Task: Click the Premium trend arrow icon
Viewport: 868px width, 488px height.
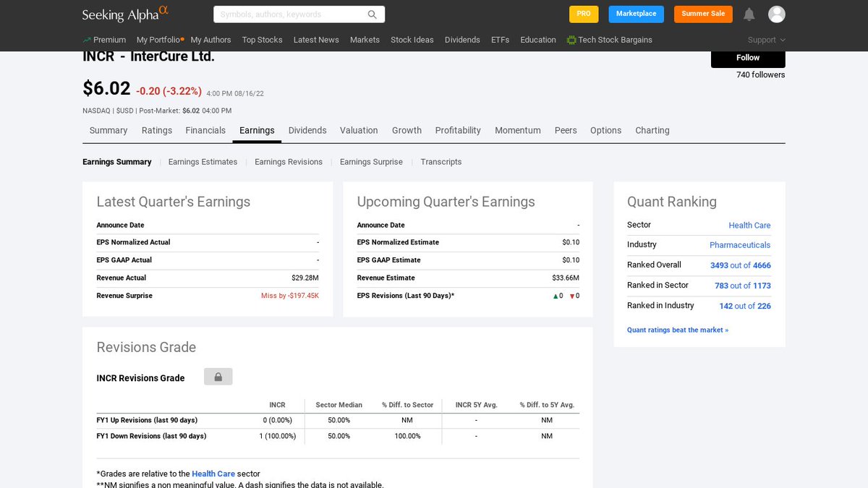Action: pos(87,40)
